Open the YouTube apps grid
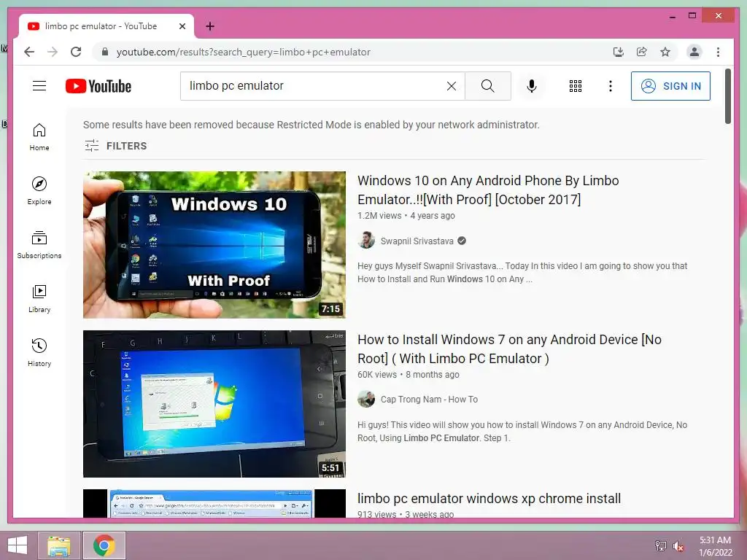747x560 pixels. tap(576, 86)
